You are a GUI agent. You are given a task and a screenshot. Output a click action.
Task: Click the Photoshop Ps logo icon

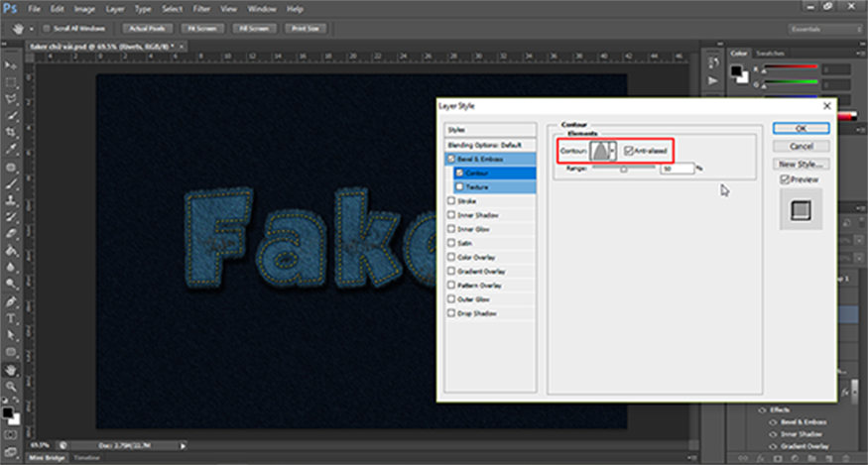(10, 8)
